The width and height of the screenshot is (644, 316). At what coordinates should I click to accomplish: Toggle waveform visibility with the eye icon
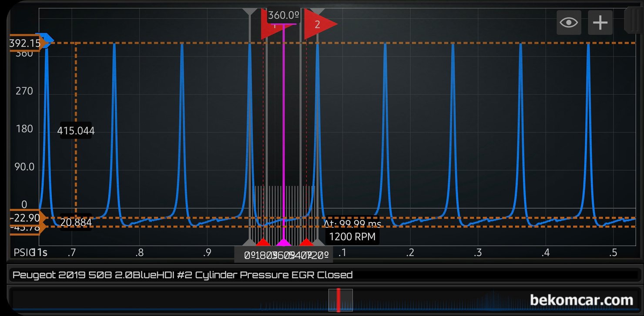pyautogui.click(x=569, y=23)
